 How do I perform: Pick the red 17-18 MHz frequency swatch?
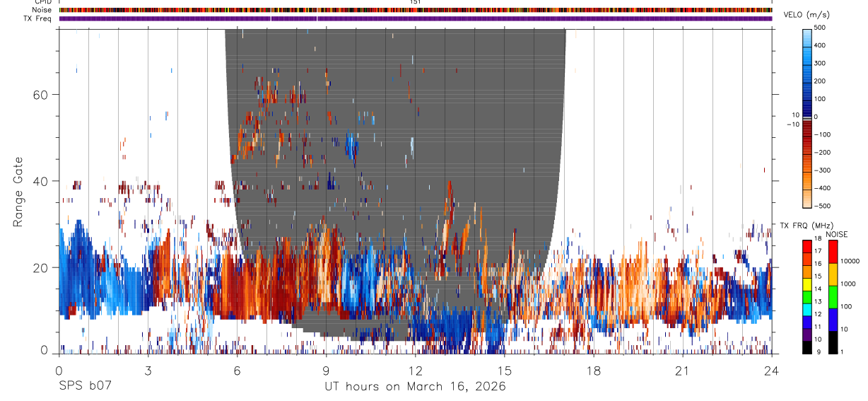(x=807, y=245)
